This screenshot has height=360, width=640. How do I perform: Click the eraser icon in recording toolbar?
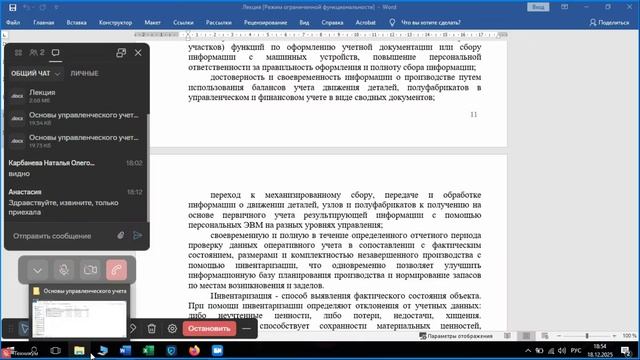click(133, 329)
